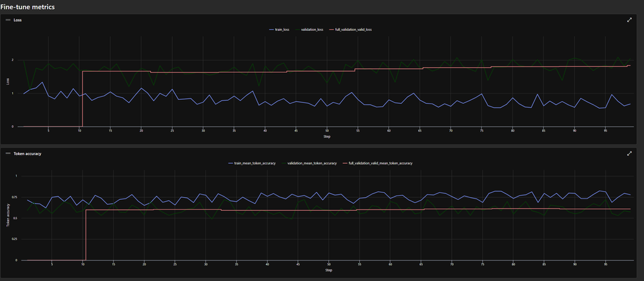Click step 50 tick on Loss chart axis
Screen dimensions: 644x281
click(x=327, y=131)
